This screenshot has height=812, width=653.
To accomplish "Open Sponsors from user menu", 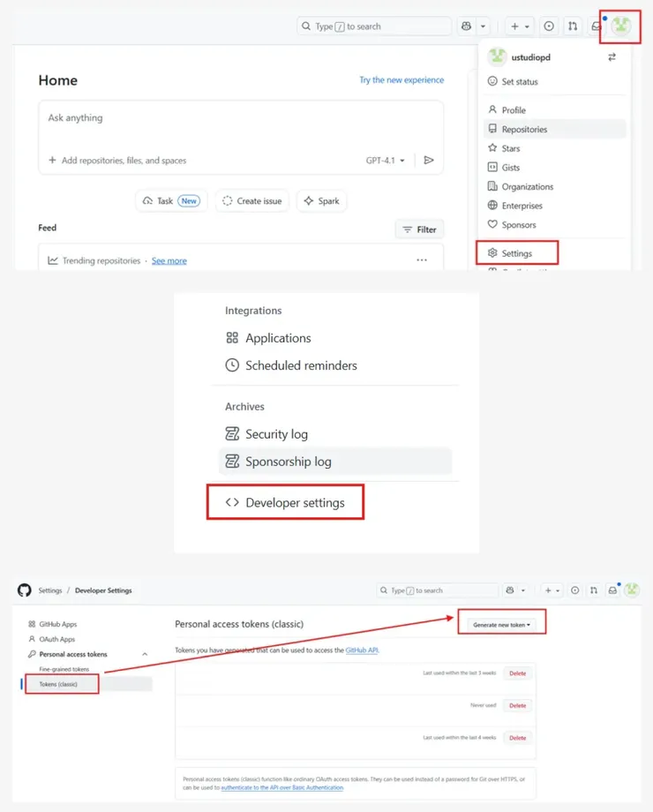I will tap(518, 225).
